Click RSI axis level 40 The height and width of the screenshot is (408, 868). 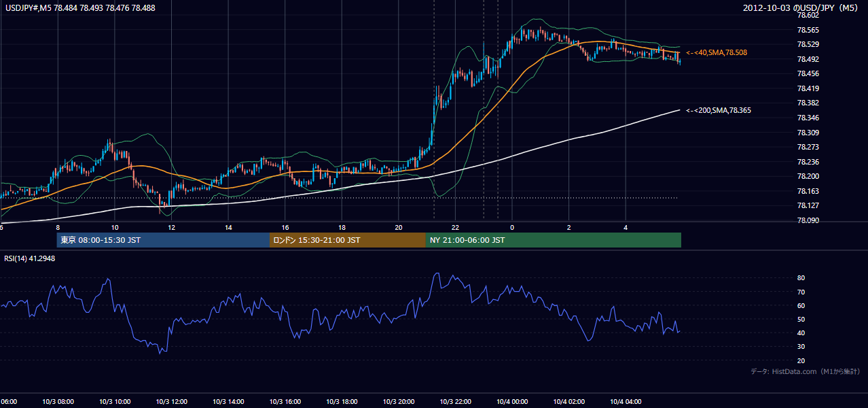tap(801, 333)
